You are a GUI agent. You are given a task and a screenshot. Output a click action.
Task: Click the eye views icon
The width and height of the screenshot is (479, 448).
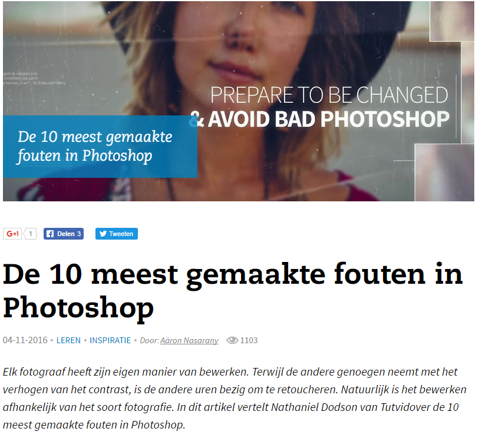[x=232, y=340]
